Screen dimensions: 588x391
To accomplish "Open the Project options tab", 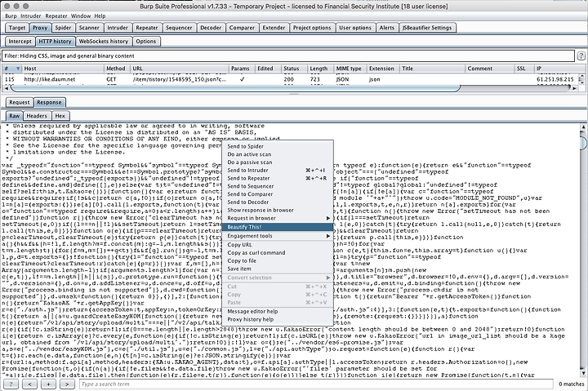I will coord(312,28).
